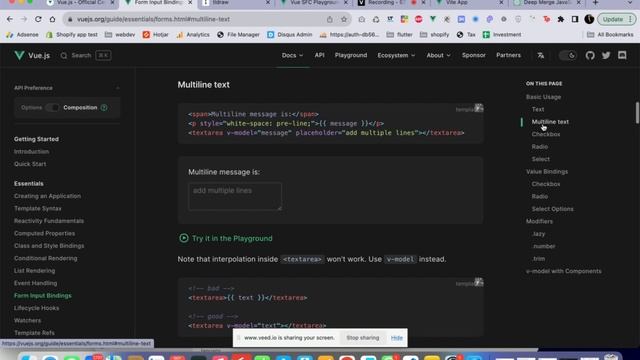Click the Playground play-circle icon
Image resolution: width=640 pixels, height=360 pixels.
pos(184,238)
